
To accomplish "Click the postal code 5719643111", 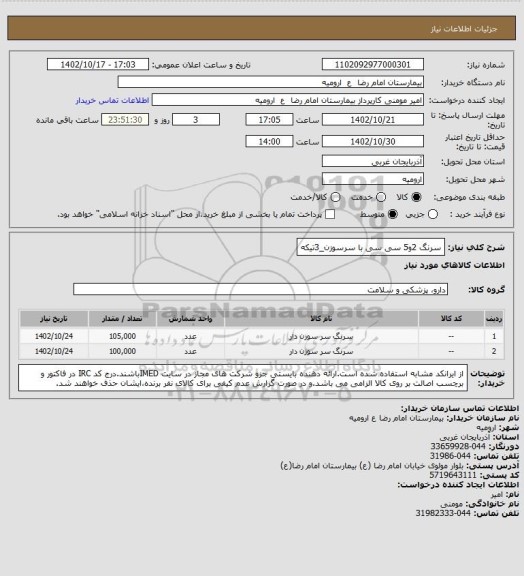I will [x=453, y=475].
